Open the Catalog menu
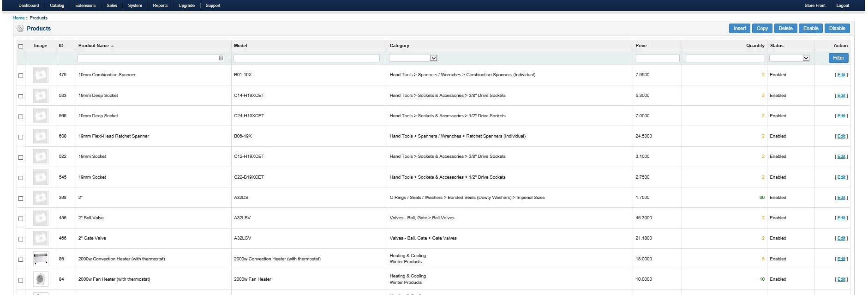This screenshot has height=295, width=868. (57, 6)
